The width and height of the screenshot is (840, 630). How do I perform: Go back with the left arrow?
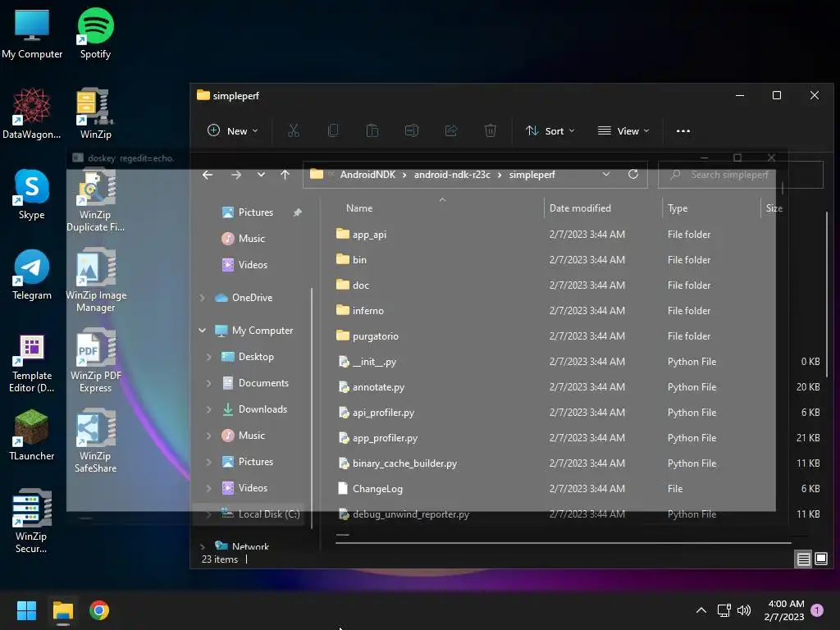point(208,175)
